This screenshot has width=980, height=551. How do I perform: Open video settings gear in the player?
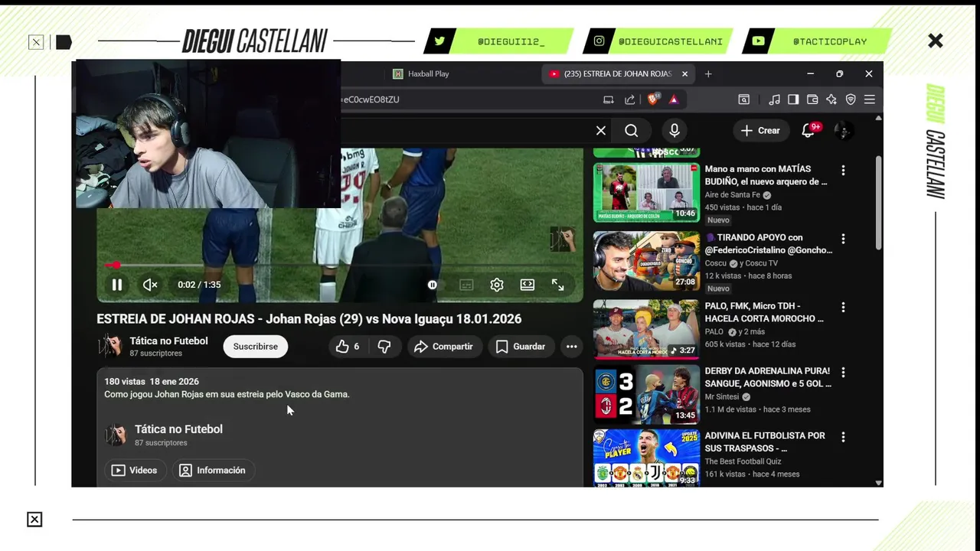pyautogui.click(x=497, y=285)
